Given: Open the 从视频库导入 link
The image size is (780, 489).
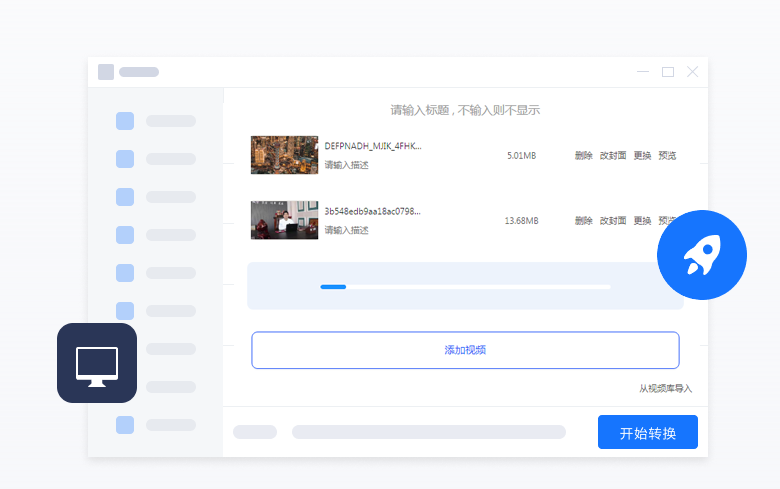Looking at the screenshot, I should [x=665, y=388].
